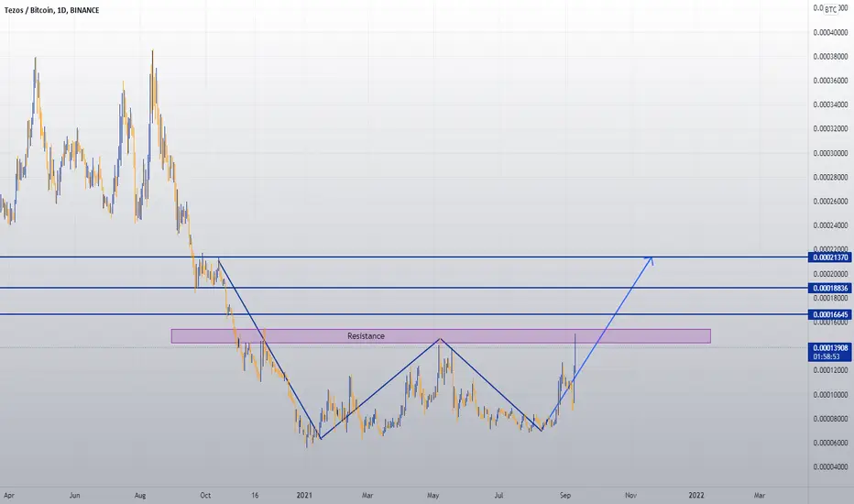Select the 0.00018836 horizontal line price label
Screen dimensions: 854x504
830,288
